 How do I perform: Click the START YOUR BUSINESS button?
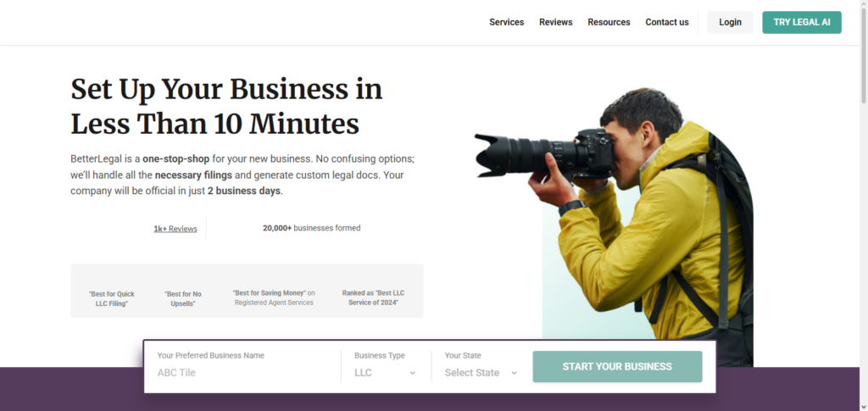coord(617,367)
